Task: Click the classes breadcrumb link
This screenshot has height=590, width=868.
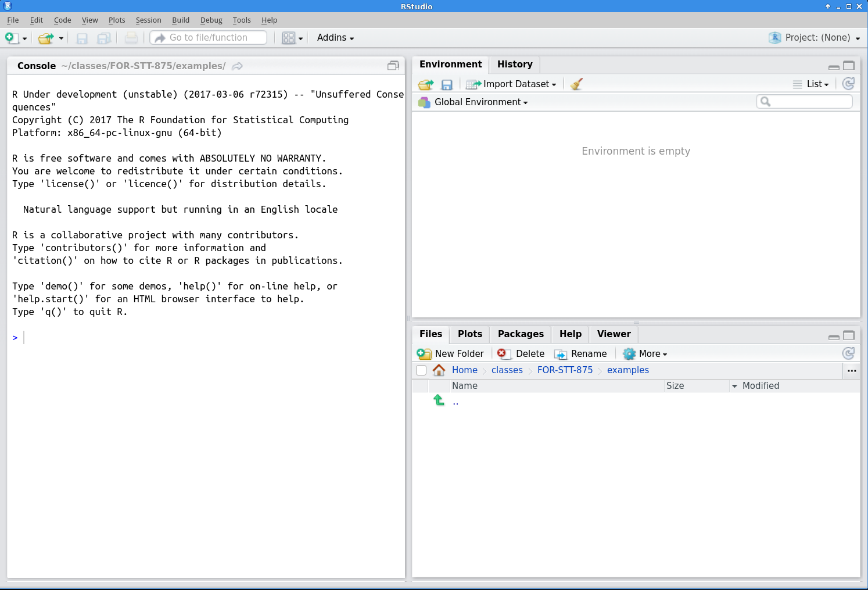Action: tap(507, 370)
